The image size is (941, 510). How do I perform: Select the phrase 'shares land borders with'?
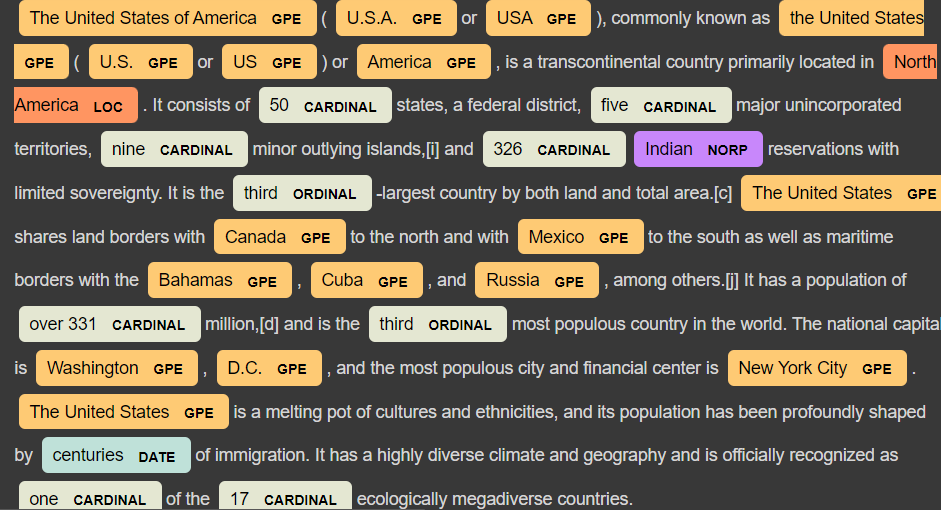(x=110, y=237)
